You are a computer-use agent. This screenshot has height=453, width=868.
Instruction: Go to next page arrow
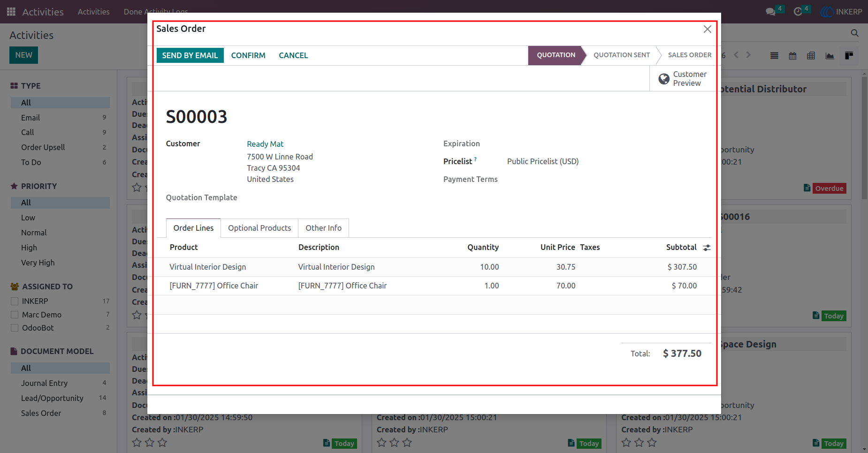[748, 55]
